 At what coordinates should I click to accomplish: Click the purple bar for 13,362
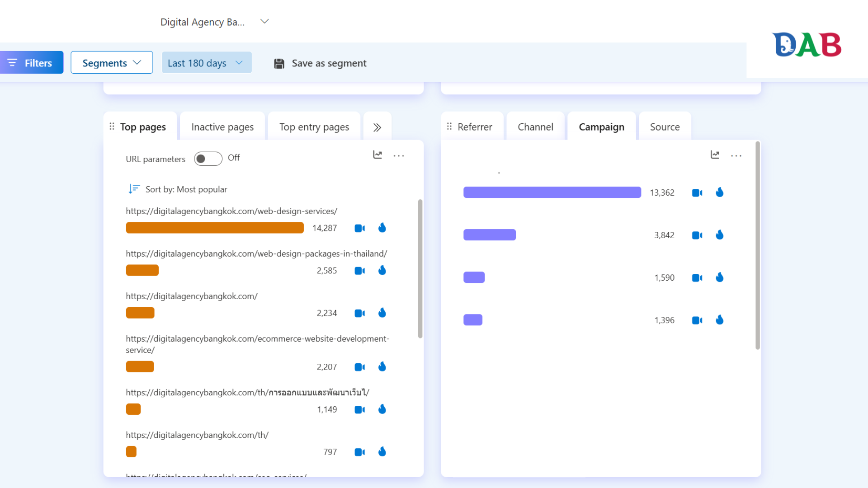(552, 192)
